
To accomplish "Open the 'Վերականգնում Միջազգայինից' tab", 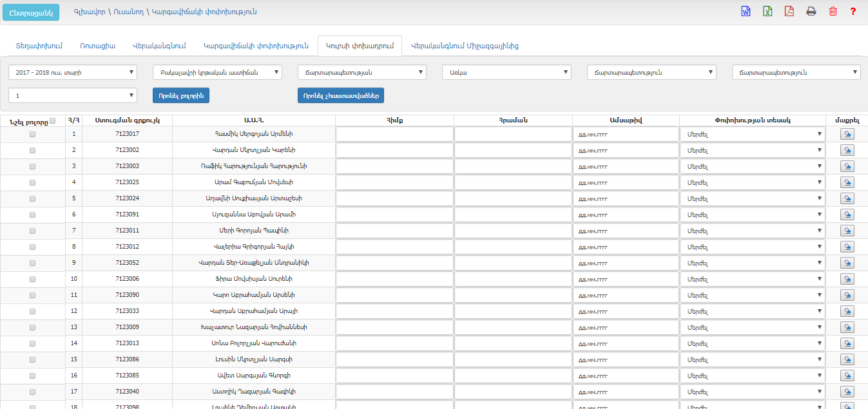I will click(x=465, y=46).
